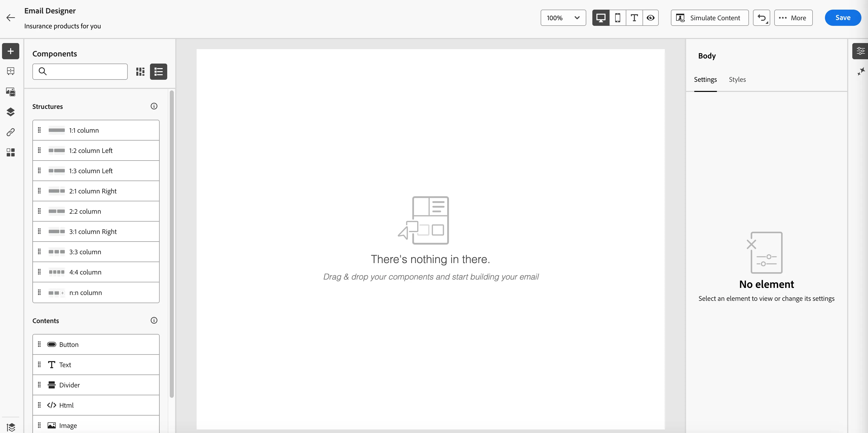
Task: Click the undo arrow button
Action: [x=762, y=17]
